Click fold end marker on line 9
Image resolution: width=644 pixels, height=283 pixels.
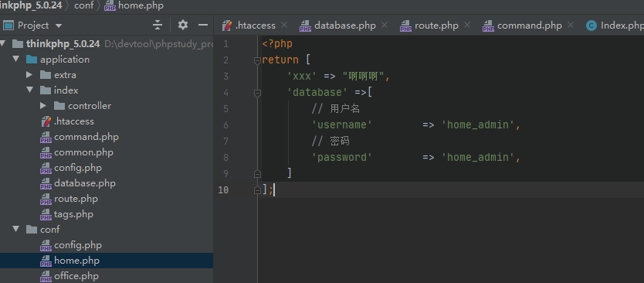(x=257, y=173)
